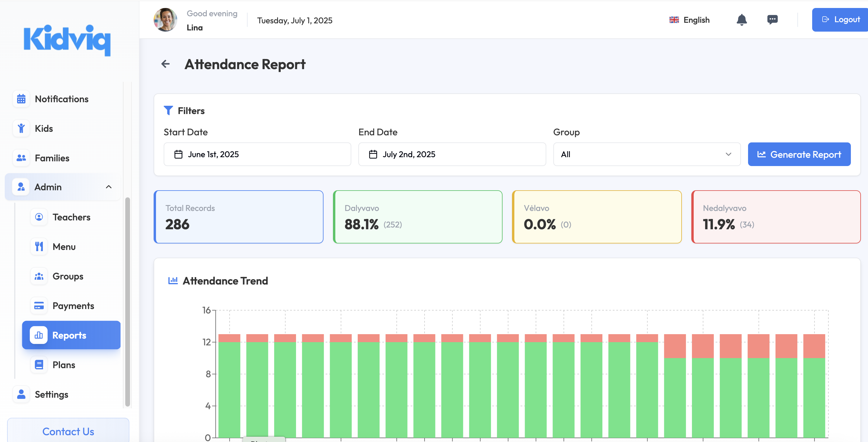The image size is (868, 442).
Task: Open the English language selector
Action: [x=690, y=20]
